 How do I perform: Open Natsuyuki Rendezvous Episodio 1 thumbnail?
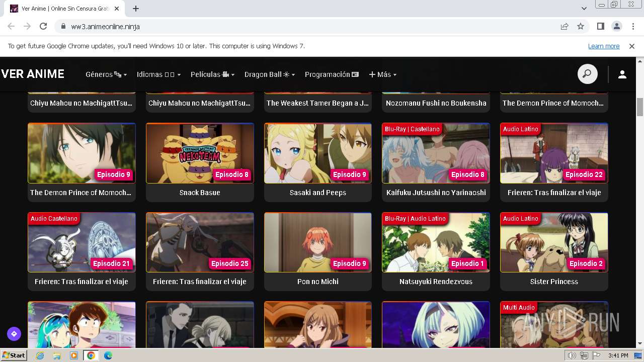[x=436, y=242]
